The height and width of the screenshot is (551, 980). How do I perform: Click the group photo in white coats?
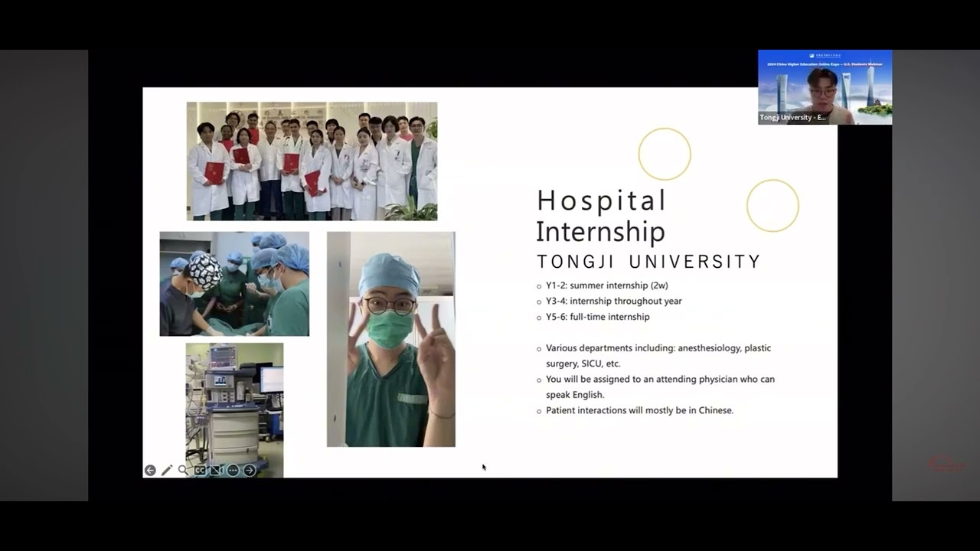(312, 161)
